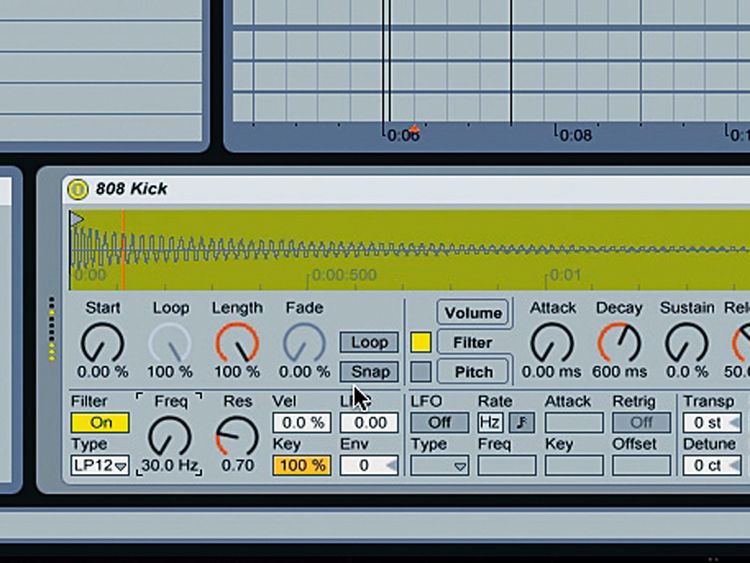Viewport: 750px width, 563px height.
Task: Click the dimmed Loop knob
Action: point(170,342)
